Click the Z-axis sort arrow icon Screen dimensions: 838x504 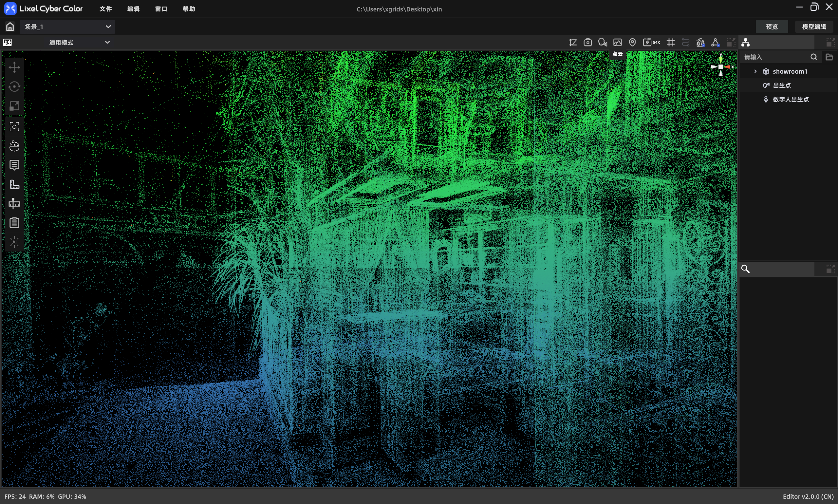pyautogui.click(x=573, y=43)
